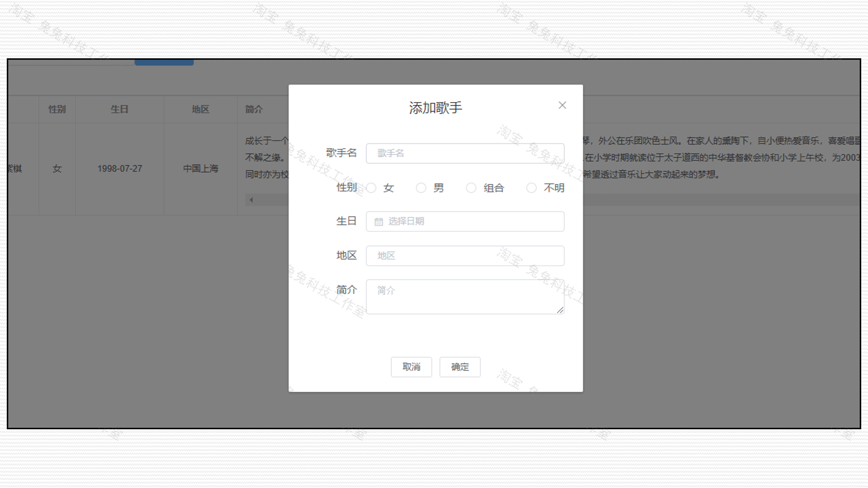Click the blue button at the top left
Screen dimensions: 868x488
pos(164,62)
